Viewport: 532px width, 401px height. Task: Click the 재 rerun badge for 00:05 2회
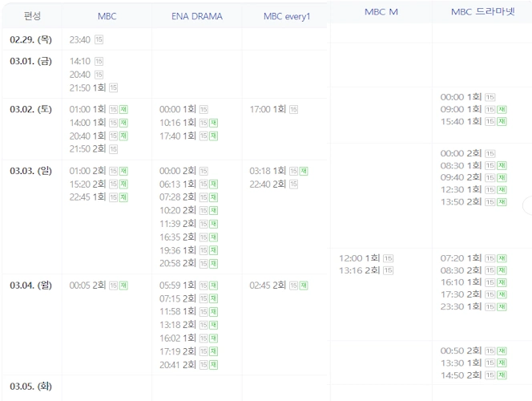coord(123,286)
